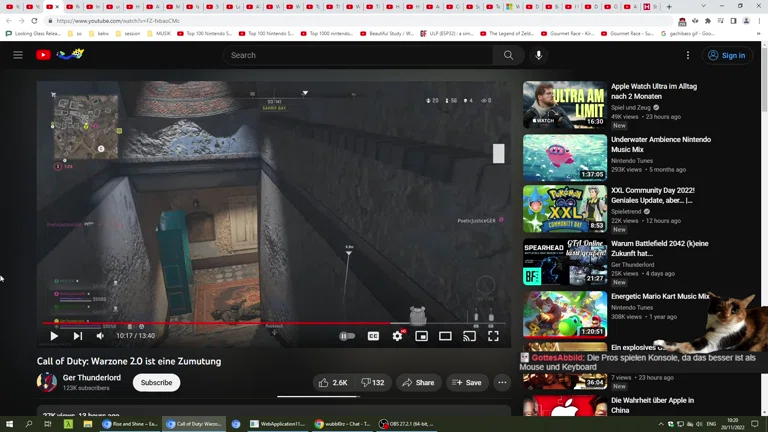Image resolution: width=768 pixels, height=432 pixels.
Task: Open more actions ellipsis under video
Action: pyautogui.click(x=502, y=383)
